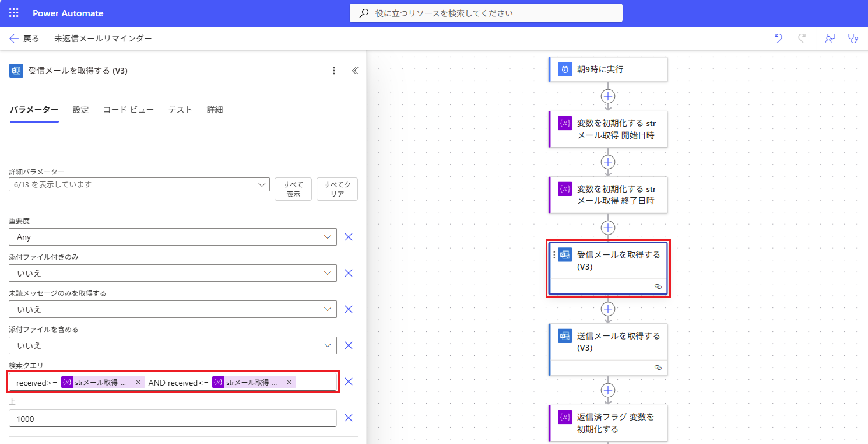
Task: Remove the 重要度 parameter with X
Action: pyautogui.click(x=349, y=237)
